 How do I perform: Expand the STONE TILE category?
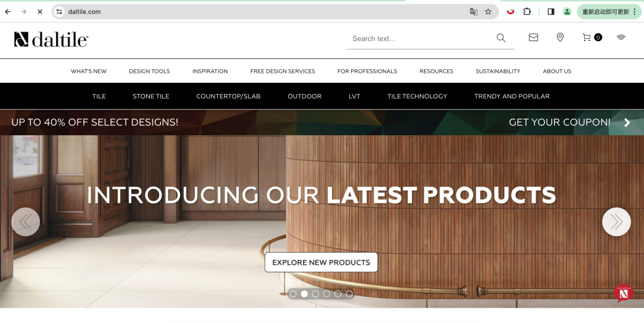click(151, 97)
